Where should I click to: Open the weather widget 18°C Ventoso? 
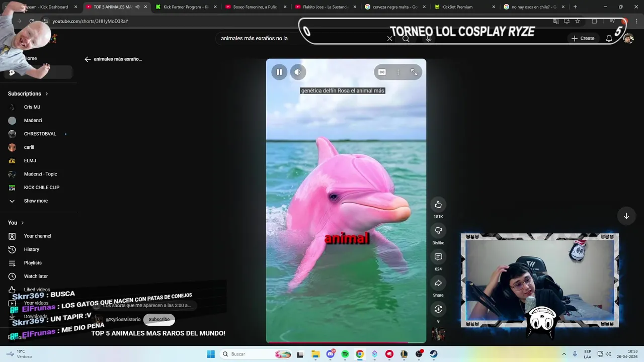coord(20,354)
